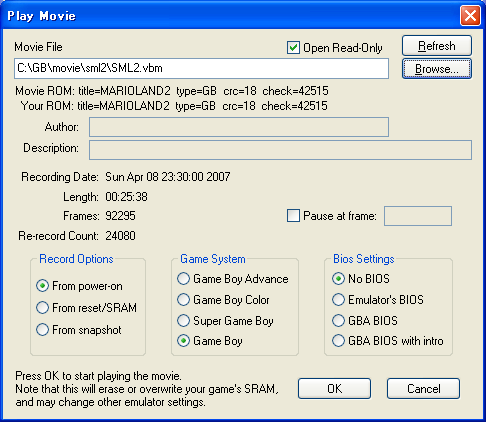The width and height of the screenshot is (486, 422).
Task: Select GBA BIOS option
Action: coord(338,321)
